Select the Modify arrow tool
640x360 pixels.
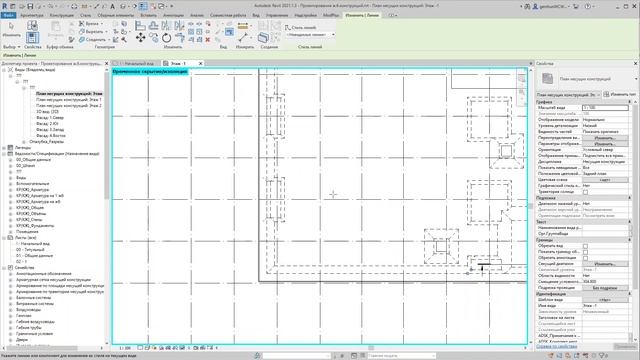[11, 27]
